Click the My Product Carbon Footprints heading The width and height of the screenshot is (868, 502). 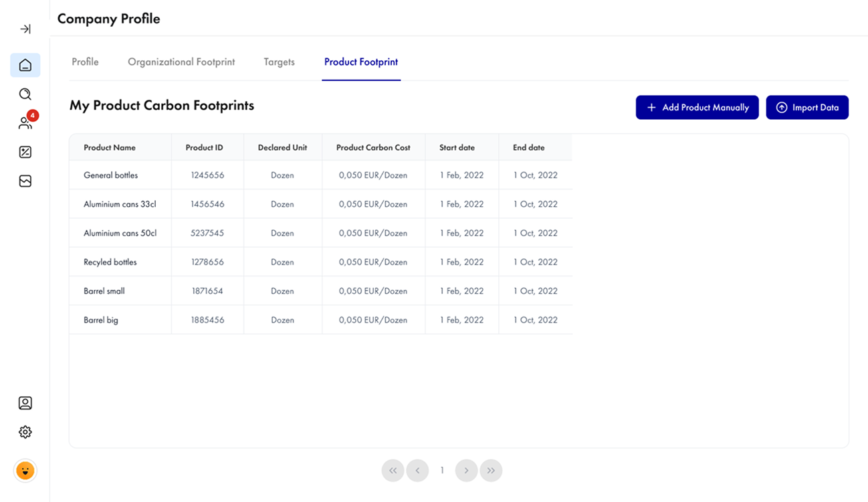click(x=162, y=105)
